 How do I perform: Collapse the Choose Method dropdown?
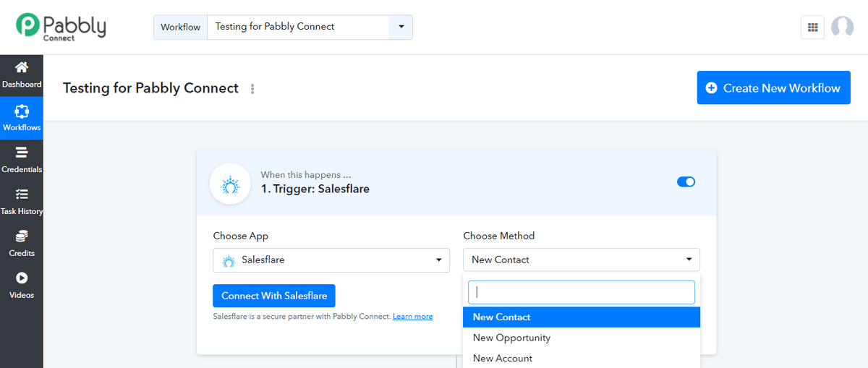pos(582,260)
